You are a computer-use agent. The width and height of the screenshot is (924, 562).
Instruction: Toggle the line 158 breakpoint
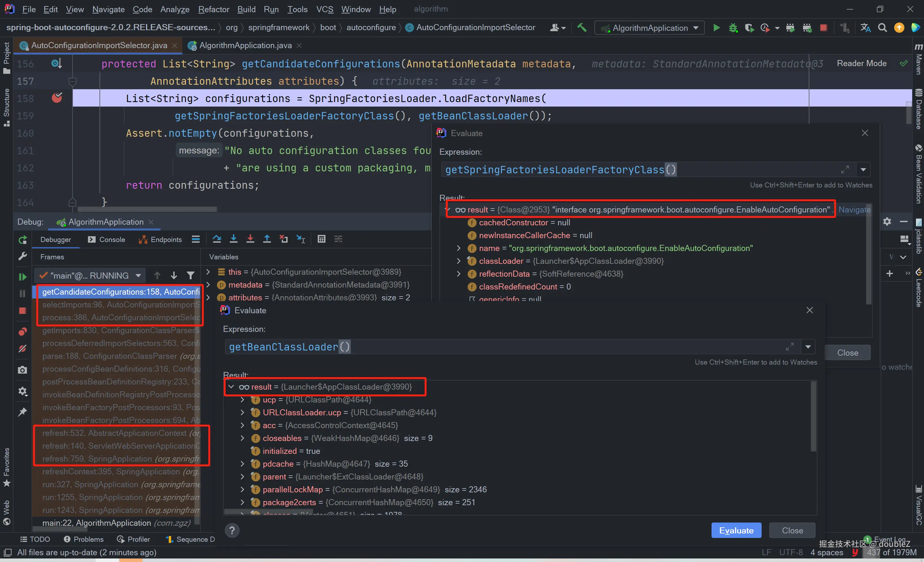pyautogui.click(x=57, y=98)
